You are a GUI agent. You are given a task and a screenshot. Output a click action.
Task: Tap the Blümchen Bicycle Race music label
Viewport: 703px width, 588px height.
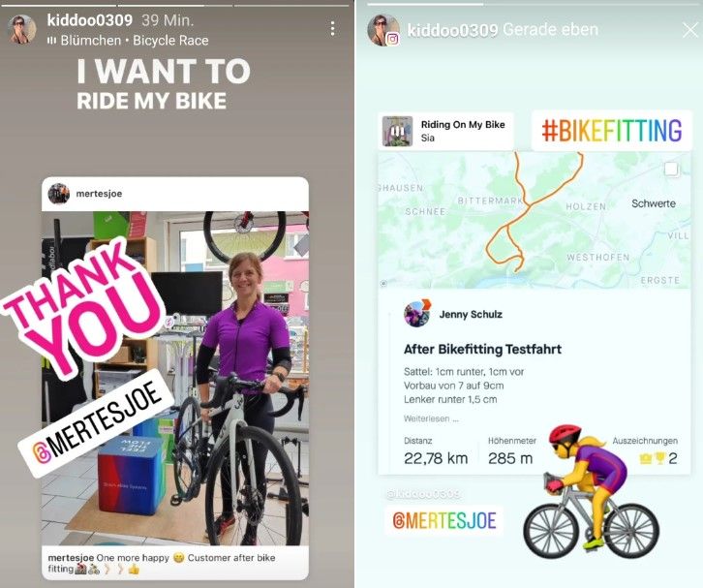[x=128, y=41]
